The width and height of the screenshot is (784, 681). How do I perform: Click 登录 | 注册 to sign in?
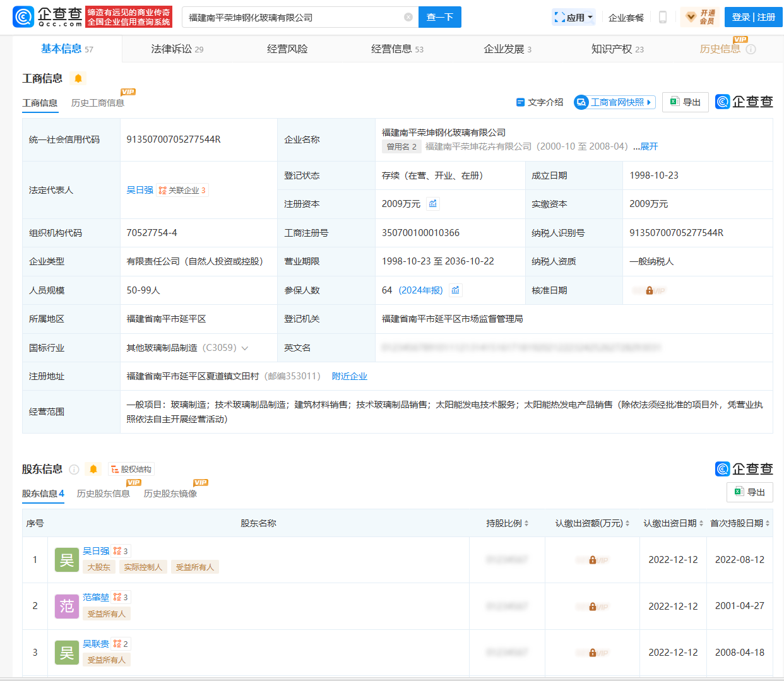[x=754, y=17]
